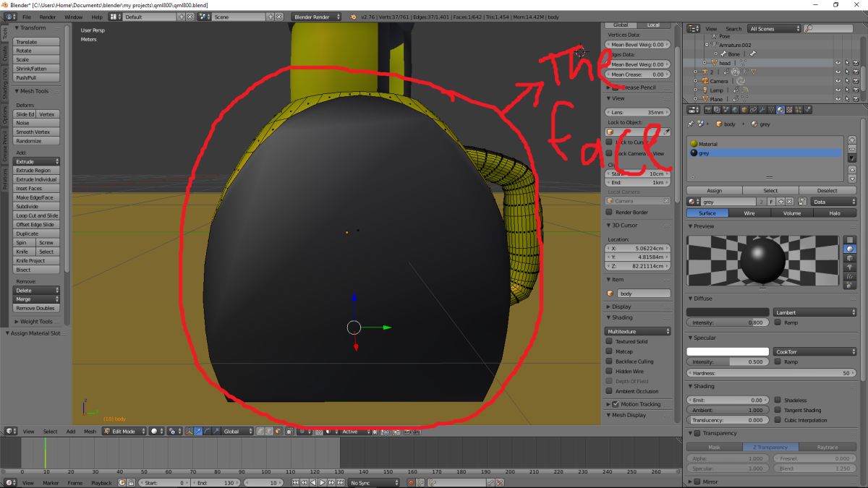Open the All Scenes outliner filter dropdown
Image resolution: width=868 pixels, height=488 pixels.
point(775,28)
